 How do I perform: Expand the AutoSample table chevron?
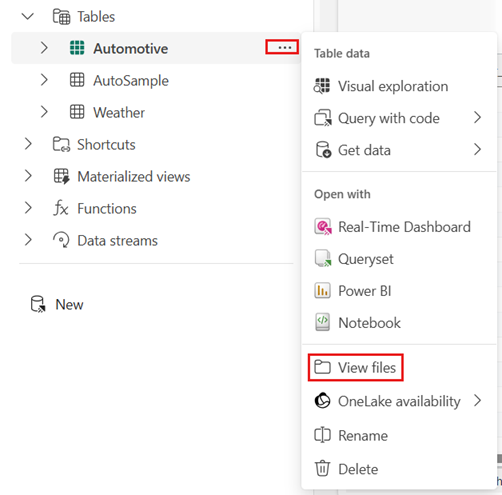click(x=44, y=80)
